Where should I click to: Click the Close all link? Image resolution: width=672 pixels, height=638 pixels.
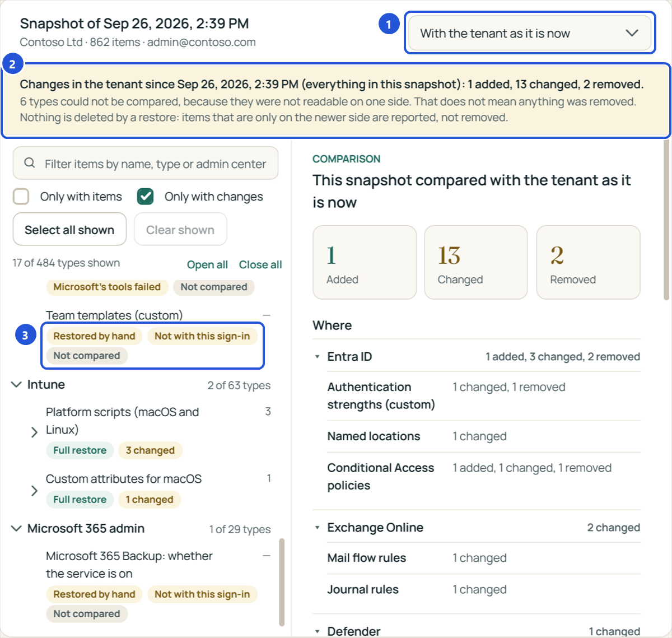[x=260, y=264]
